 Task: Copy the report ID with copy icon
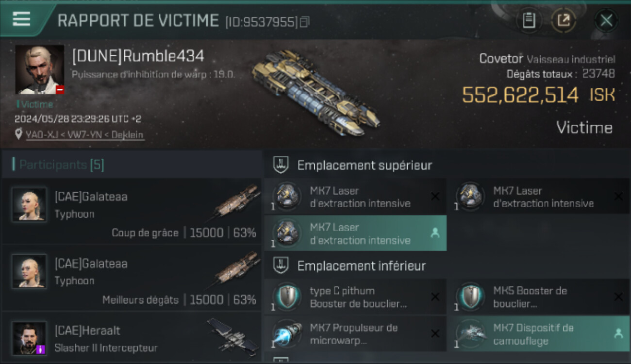tap(304, 22)
